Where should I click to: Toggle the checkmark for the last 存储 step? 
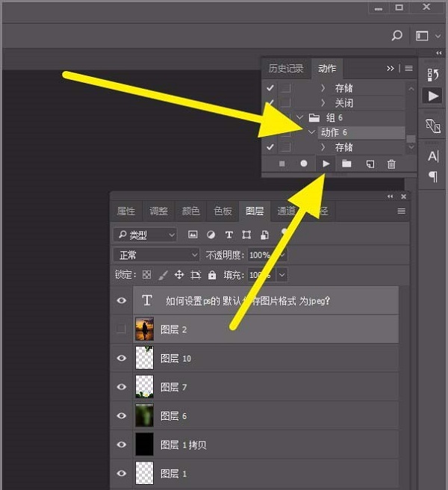[270, 147]
